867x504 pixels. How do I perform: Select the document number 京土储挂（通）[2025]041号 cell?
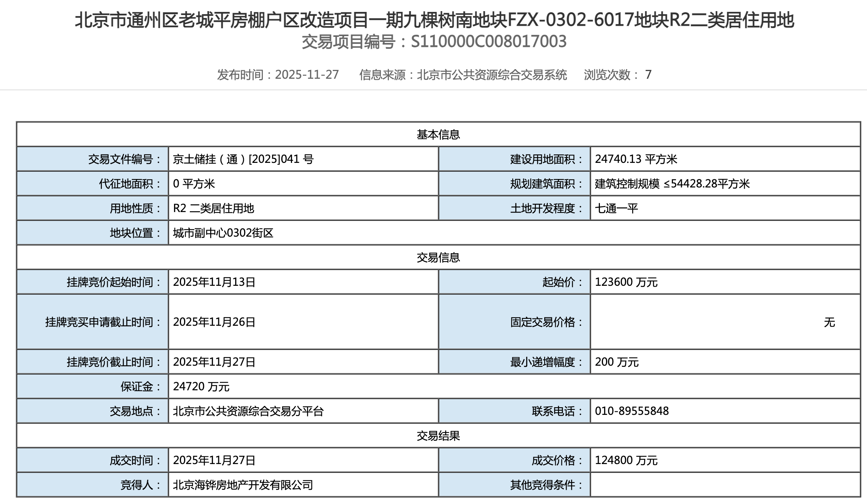point(243,159)
